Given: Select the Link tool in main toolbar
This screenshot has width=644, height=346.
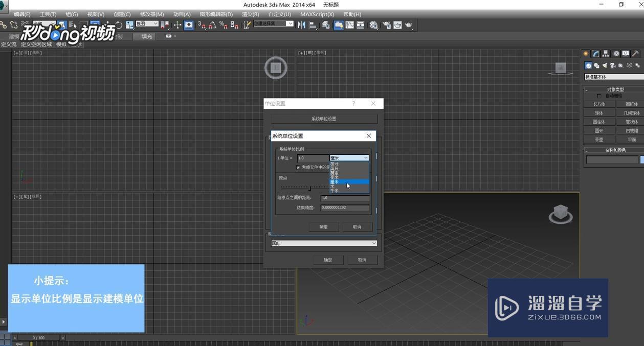Looking at the screenshot, I should [x=3, y=25].
